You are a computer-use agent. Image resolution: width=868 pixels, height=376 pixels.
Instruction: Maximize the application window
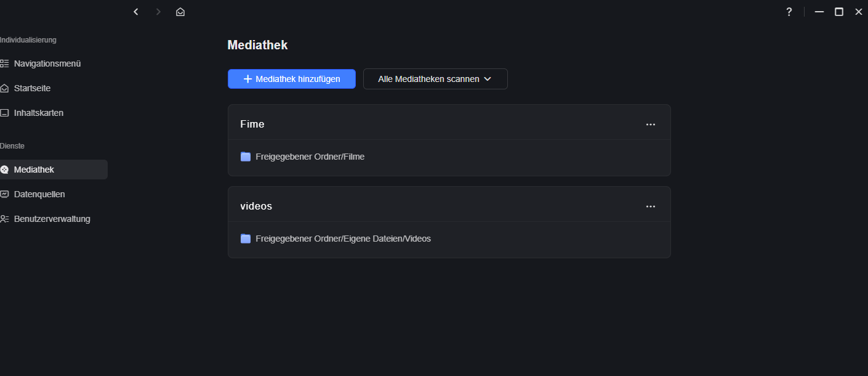pos(839,12)
